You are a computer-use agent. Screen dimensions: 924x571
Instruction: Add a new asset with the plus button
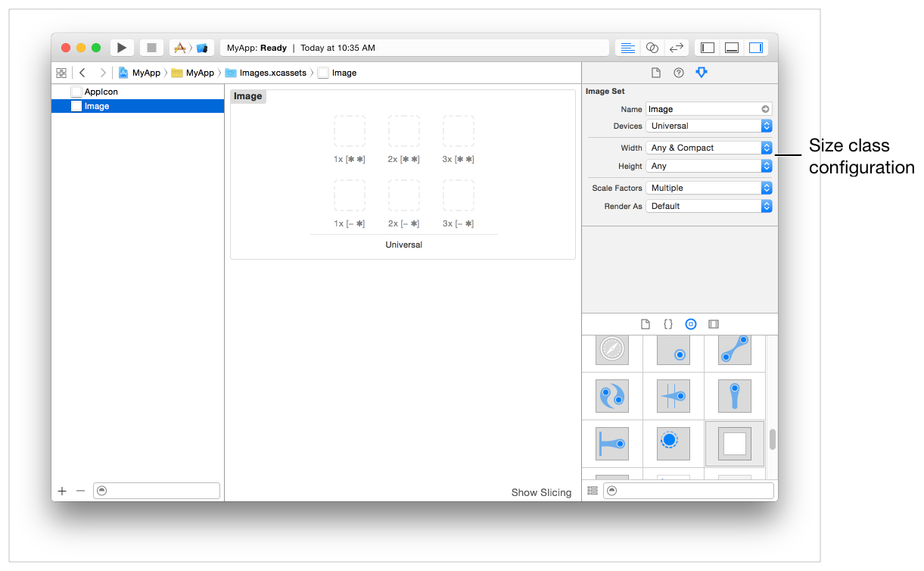coord(62,491)
